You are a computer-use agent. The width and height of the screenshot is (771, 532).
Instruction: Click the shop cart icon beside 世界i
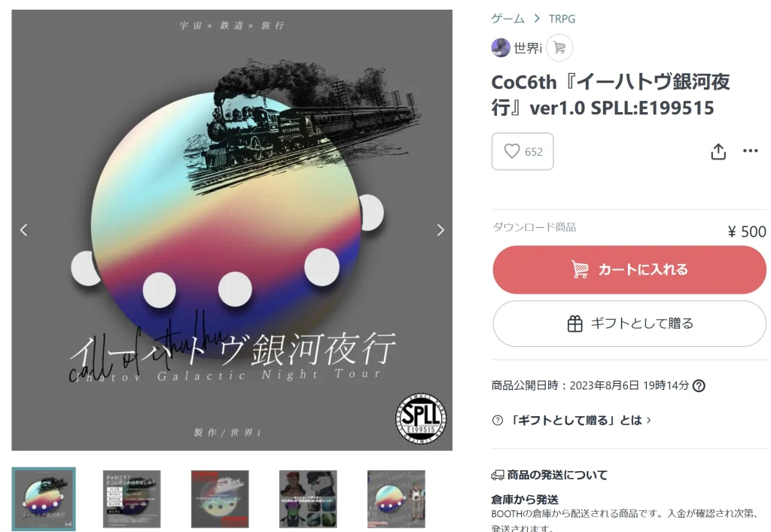(559, 47)
